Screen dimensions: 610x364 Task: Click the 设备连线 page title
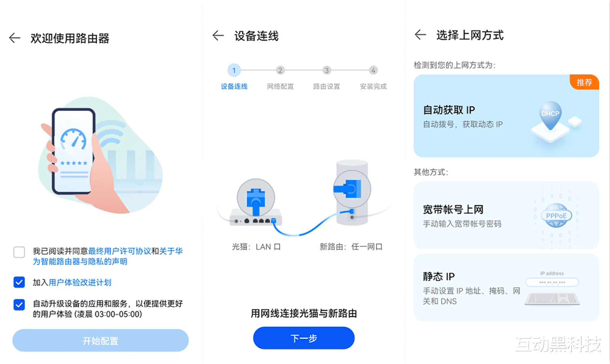pos(256,36)
